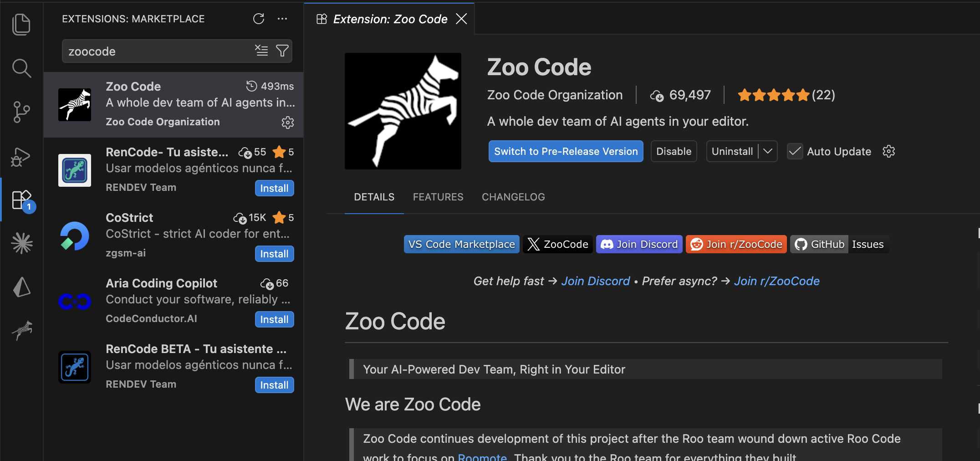Install RenCode- Tu asiste... extension

point(274,188)
